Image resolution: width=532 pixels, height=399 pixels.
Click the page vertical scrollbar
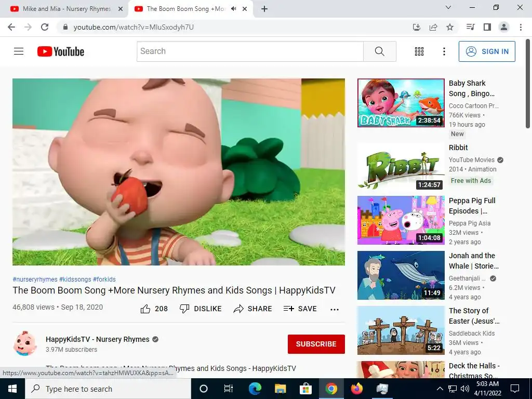click(528, 84)
